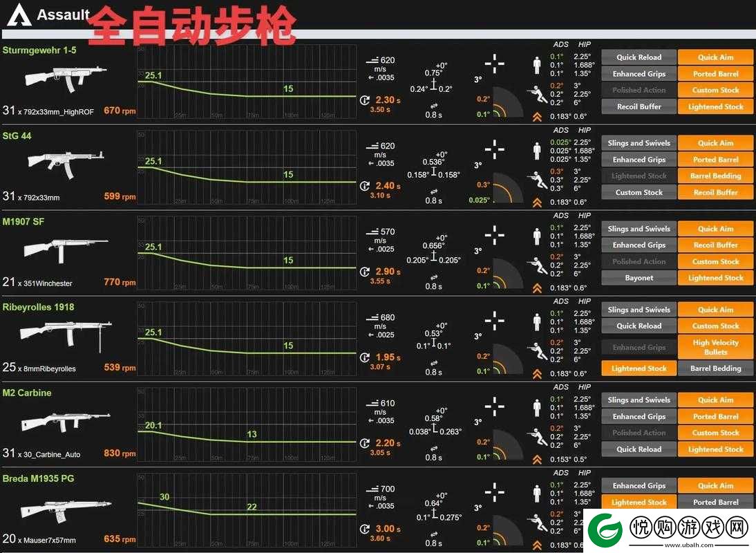Click the 670 rpm fire rate value
The height and width of the screenshot is (553, 756).
(x=120, y=111)
